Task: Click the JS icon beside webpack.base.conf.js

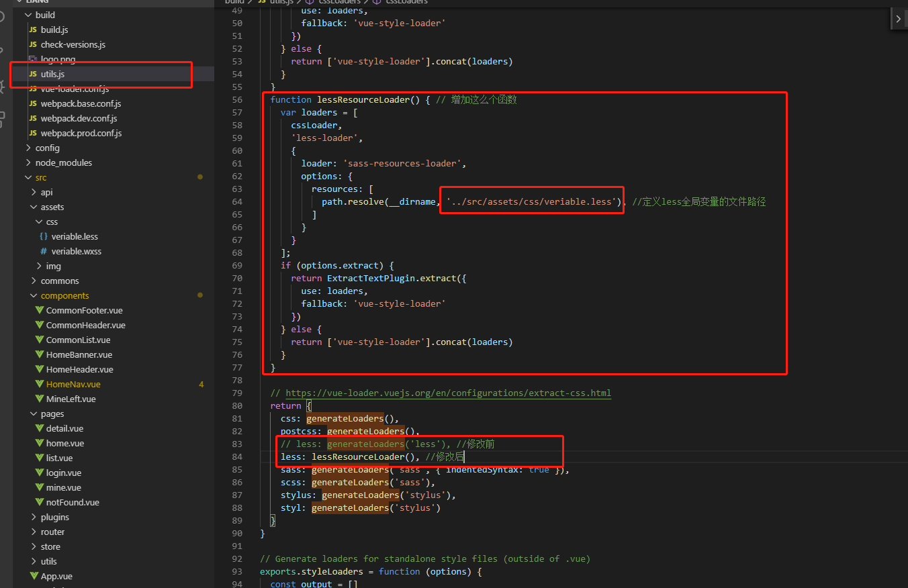Action: [33, 103]
